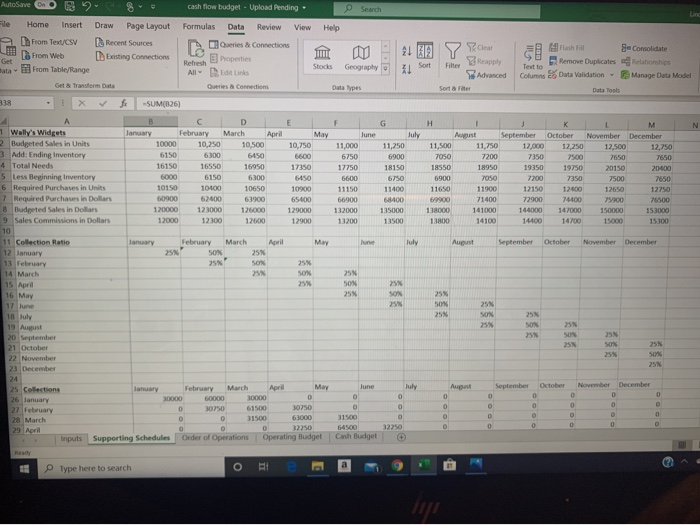The image size is (700, 525).
Task: Click Text to Columns
Action: tap(532, 61)
